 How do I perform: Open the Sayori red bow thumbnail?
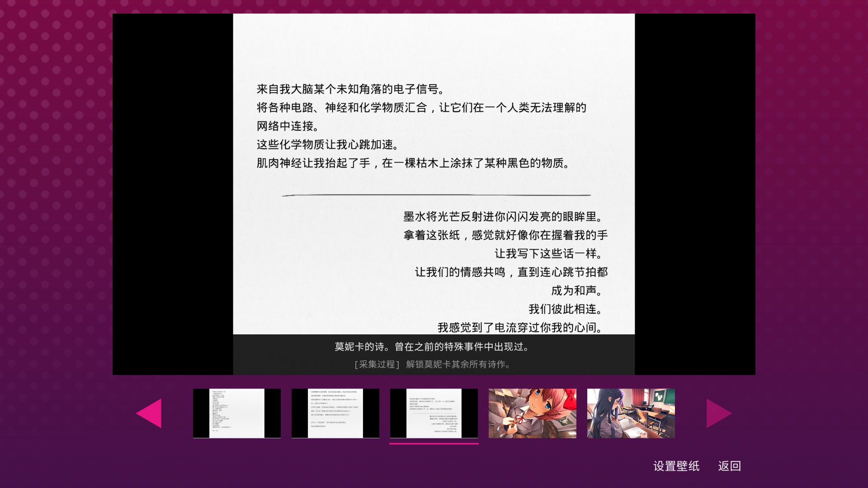(532, 413)
